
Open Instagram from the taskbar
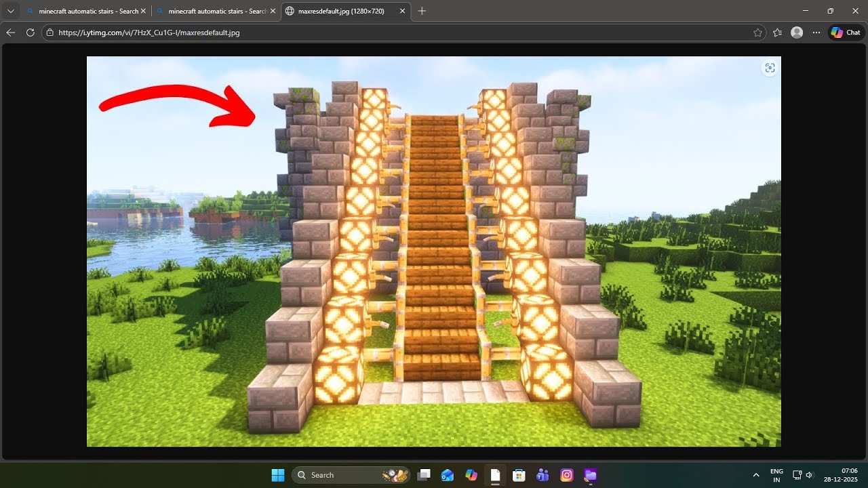pos(567,475)
